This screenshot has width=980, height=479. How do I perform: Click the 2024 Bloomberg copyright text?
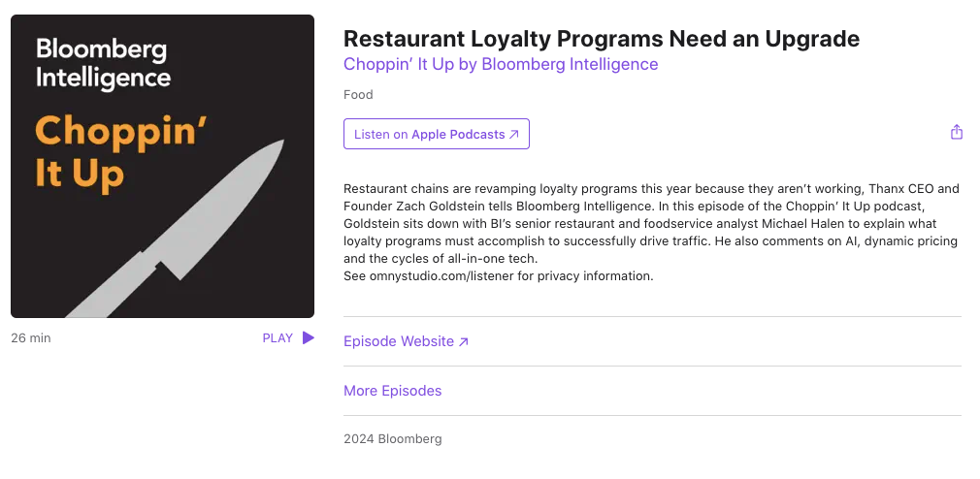pyautogui.click(x=393, y=439)
